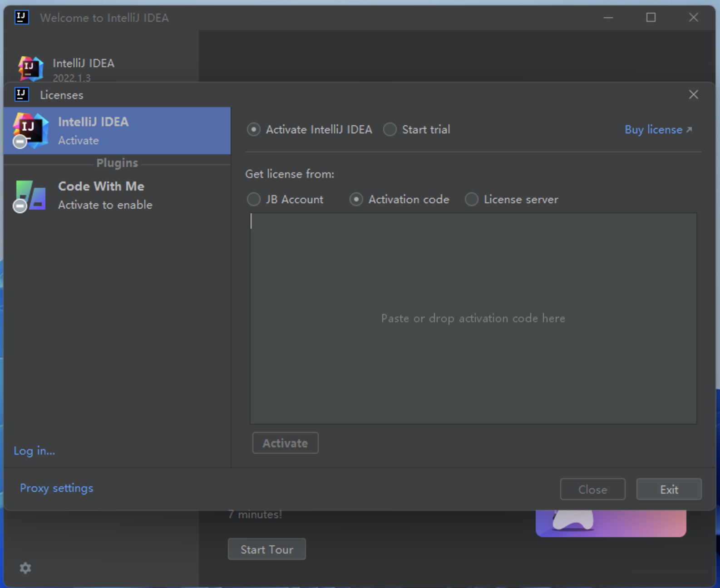
Task: Select the Activate IntelliJ IDEA radio option
Action: coord(253,129)
